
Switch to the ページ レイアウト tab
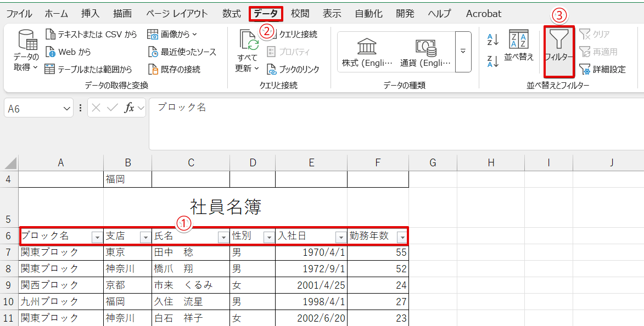176,14
